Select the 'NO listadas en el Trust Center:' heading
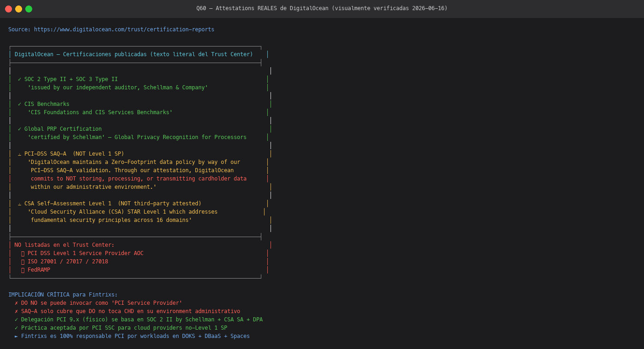 tap(64, 245)
